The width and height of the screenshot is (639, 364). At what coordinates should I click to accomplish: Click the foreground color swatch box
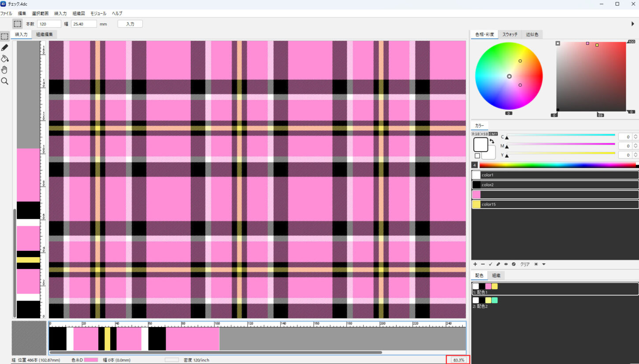(x=481, y=144)
